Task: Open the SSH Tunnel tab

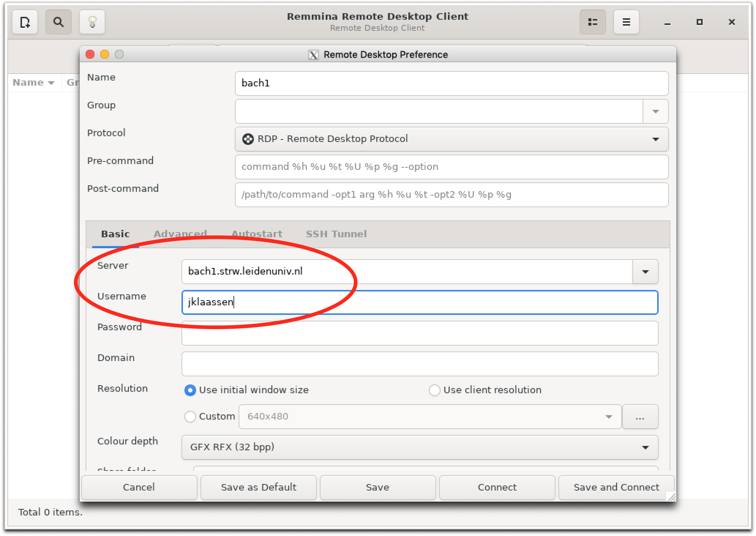Action: (336, 234)
